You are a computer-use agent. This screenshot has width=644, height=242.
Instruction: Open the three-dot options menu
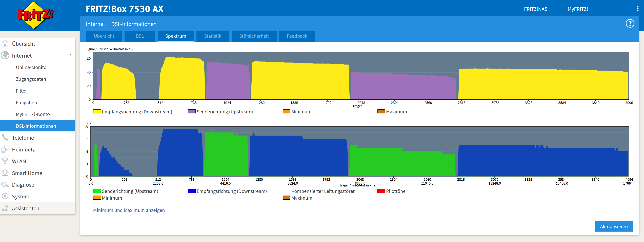click(x=638, y=9)
